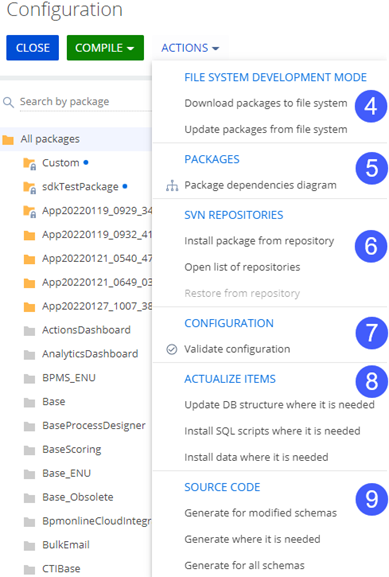Click the gray ActionsDashboard folder icon

(x=29, y=331)
